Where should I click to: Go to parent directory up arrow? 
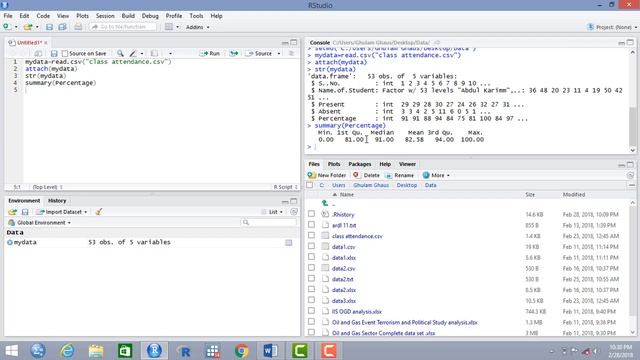pos(325,203)
